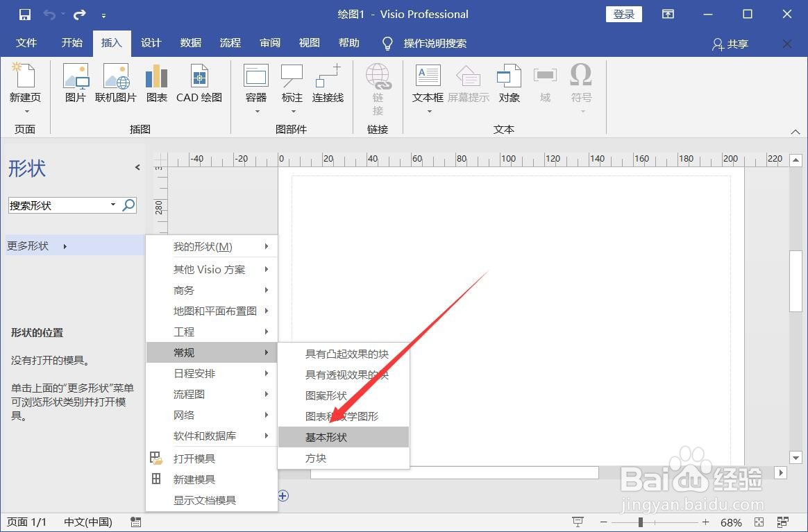Open the 容器 container gallery
The width and height of the screenshot is (808, 532).
pyautogui.click(x=256, y=88)
